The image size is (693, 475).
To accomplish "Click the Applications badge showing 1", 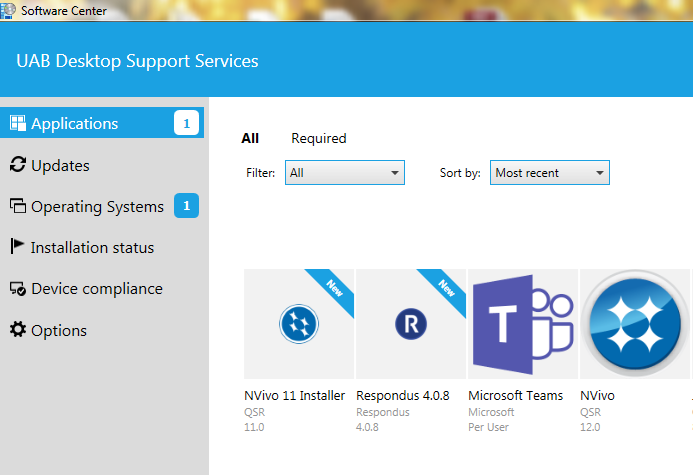I will (x=186, y=124).
